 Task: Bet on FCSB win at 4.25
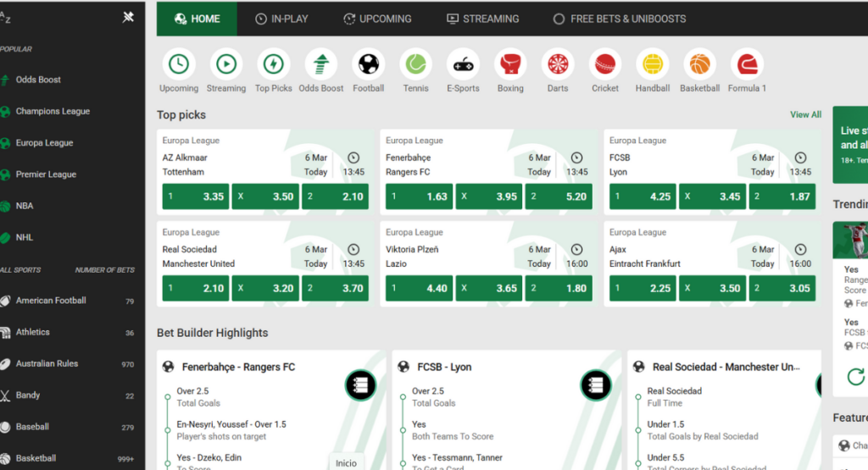[643, 196]
